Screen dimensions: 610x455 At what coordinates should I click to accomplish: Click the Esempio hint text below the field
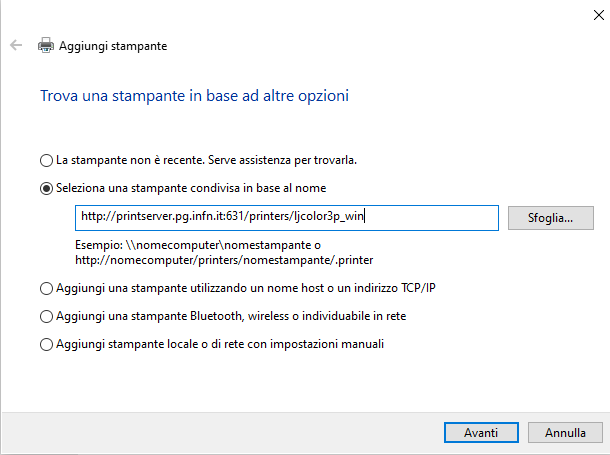click(x=224, y=252)
